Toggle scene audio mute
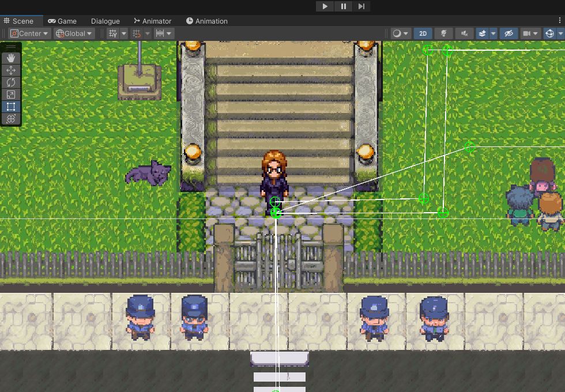Viewport: 565px width, 392px height. coord(465,33)
